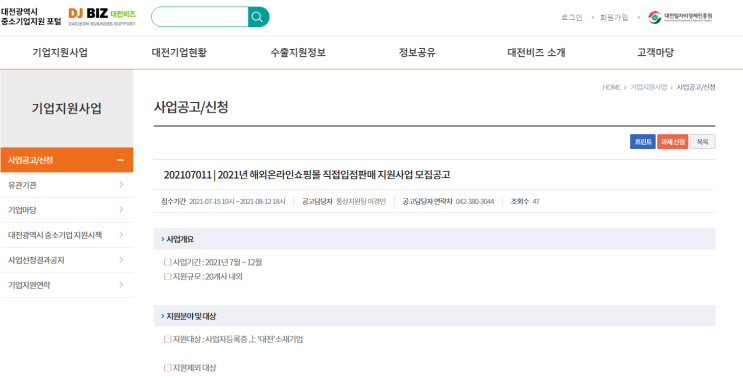Image resolution: width=743 pixels, height=378 pixels.
Task: Expand the 기업지원연락 chevron
Action: pos(121,285)
